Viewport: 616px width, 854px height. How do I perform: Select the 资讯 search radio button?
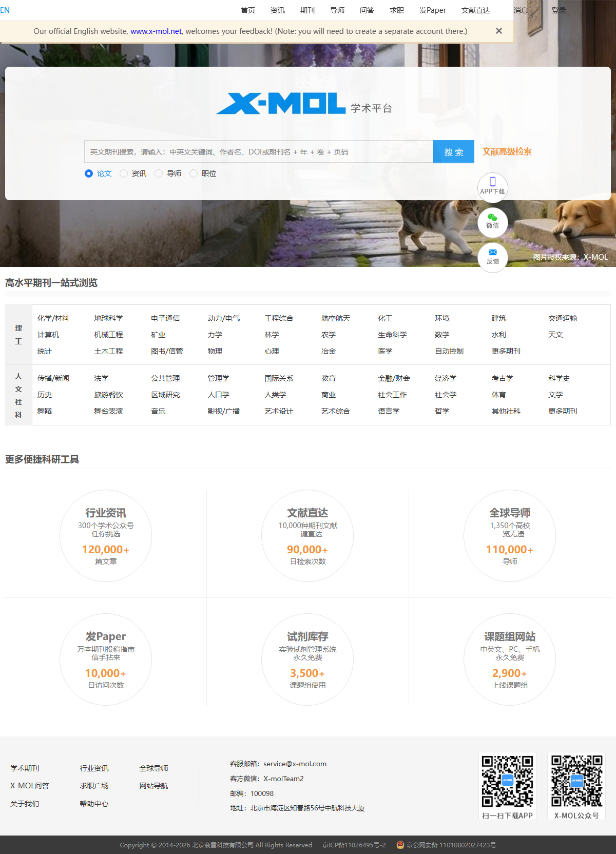pos(124,173)
